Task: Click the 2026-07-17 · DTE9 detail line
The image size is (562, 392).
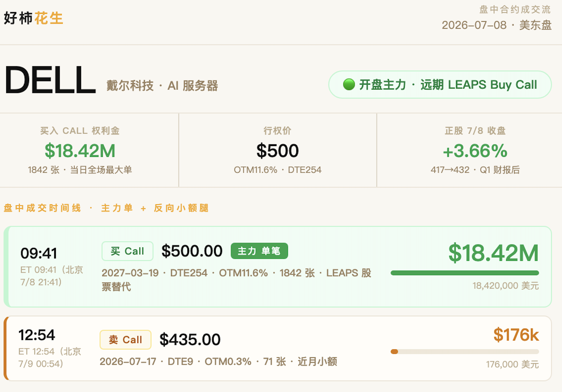Action: (218, 361)
